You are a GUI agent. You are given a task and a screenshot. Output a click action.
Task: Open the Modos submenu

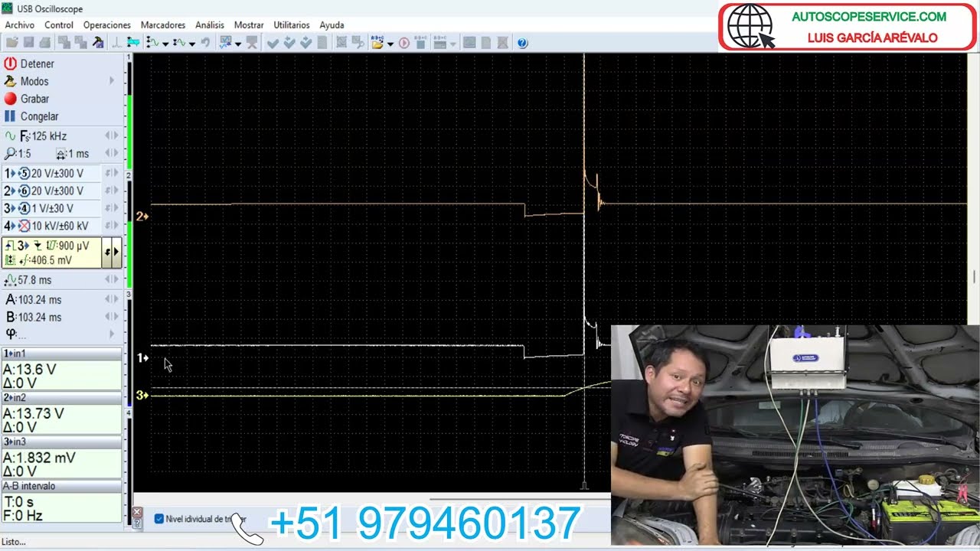pos(61,81)
